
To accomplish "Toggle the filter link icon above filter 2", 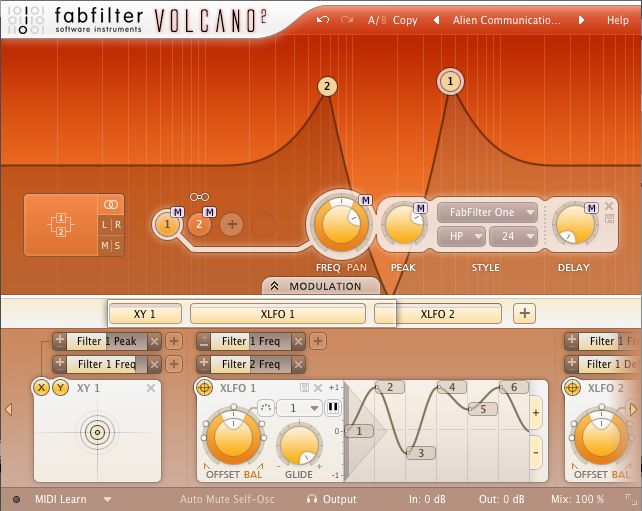I will coord(199,197).
